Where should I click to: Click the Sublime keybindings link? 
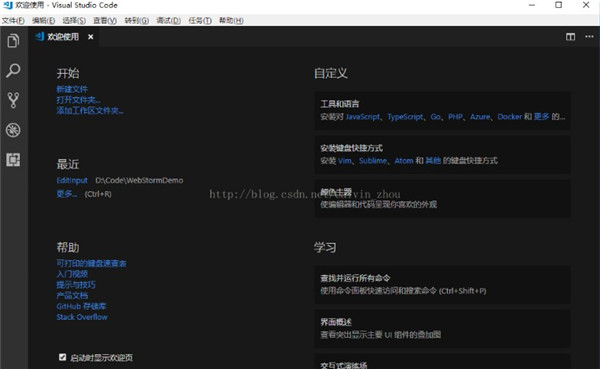pos(373,161)
